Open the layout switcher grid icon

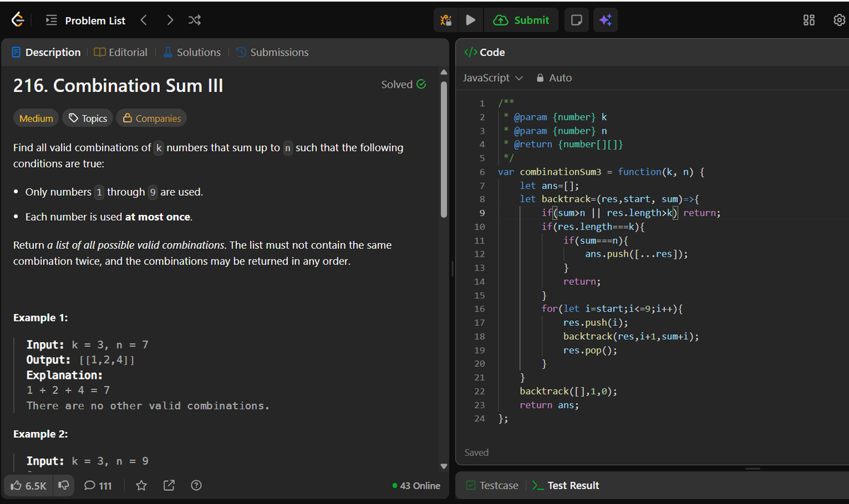coord(809,20)
